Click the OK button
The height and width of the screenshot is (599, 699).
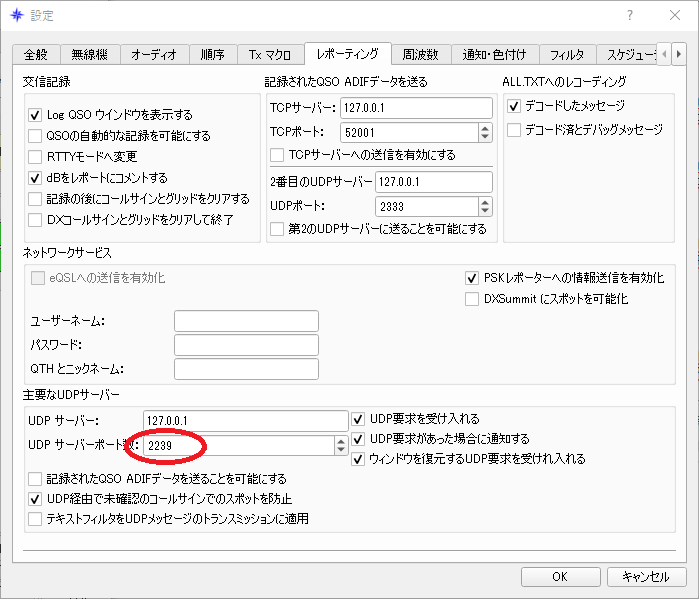tap(560, 577)
